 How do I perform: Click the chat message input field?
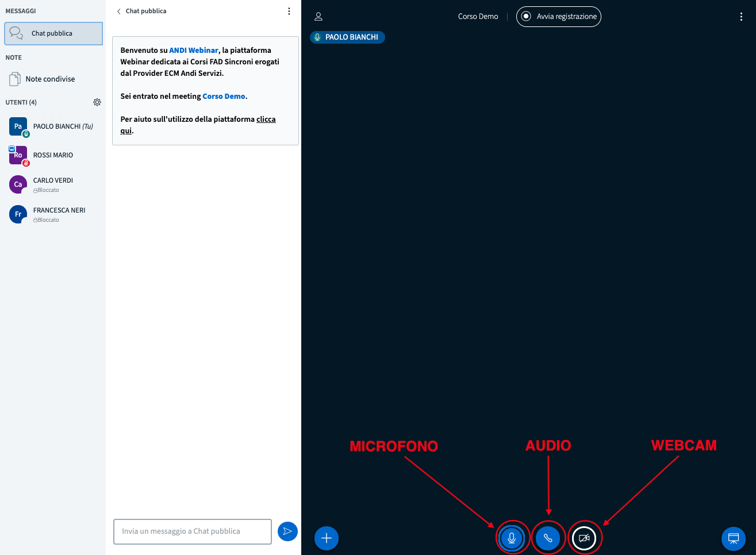click(193, 531)
